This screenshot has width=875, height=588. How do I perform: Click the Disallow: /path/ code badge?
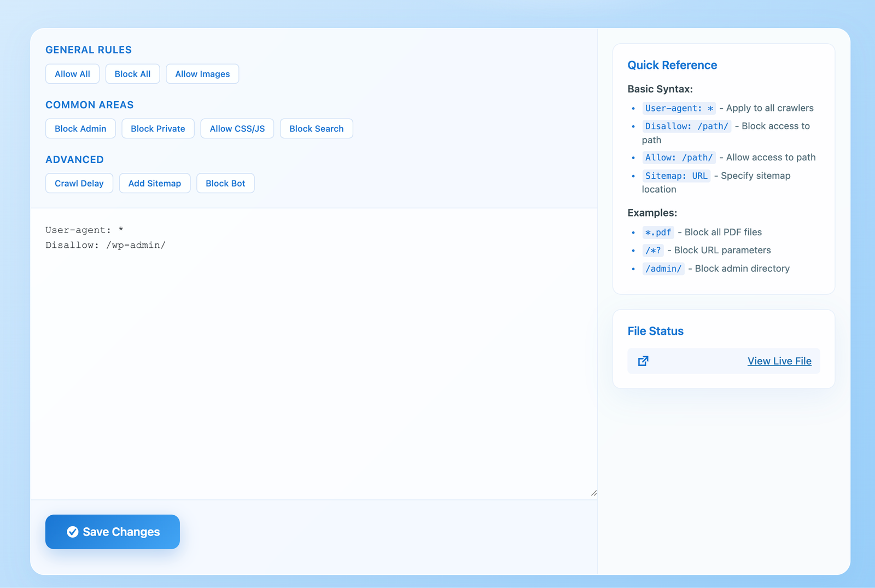pyautogui.click(x=686, y=126)
